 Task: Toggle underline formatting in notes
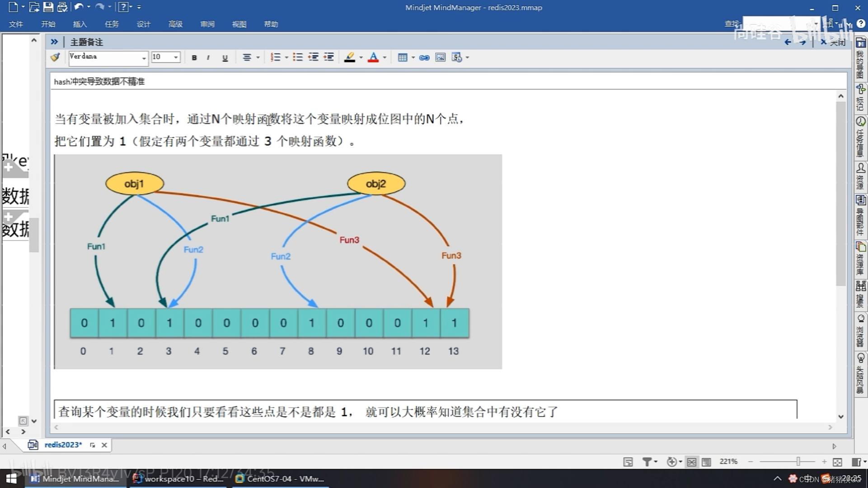(x=225, y=57)
